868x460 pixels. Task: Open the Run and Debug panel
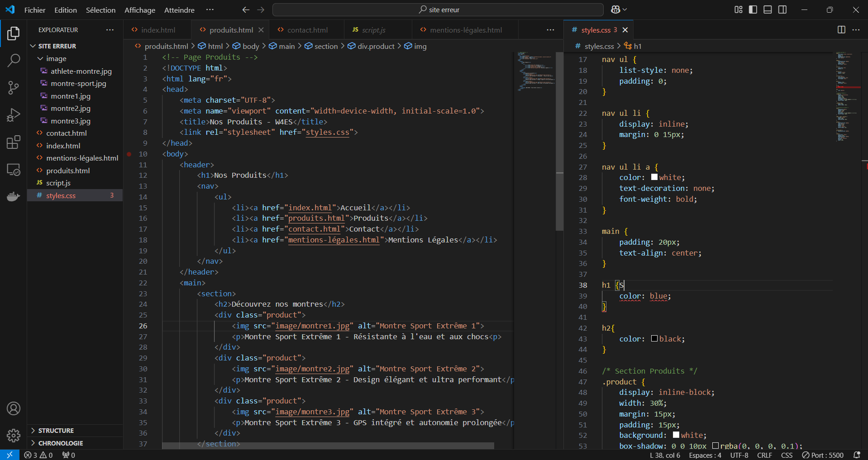(14, 115)
